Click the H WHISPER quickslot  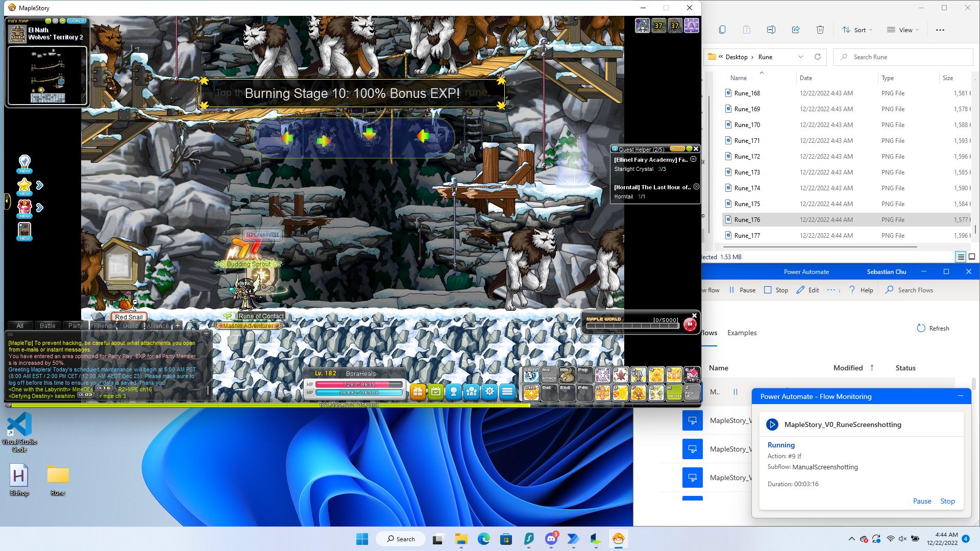[x=674, y=392]
